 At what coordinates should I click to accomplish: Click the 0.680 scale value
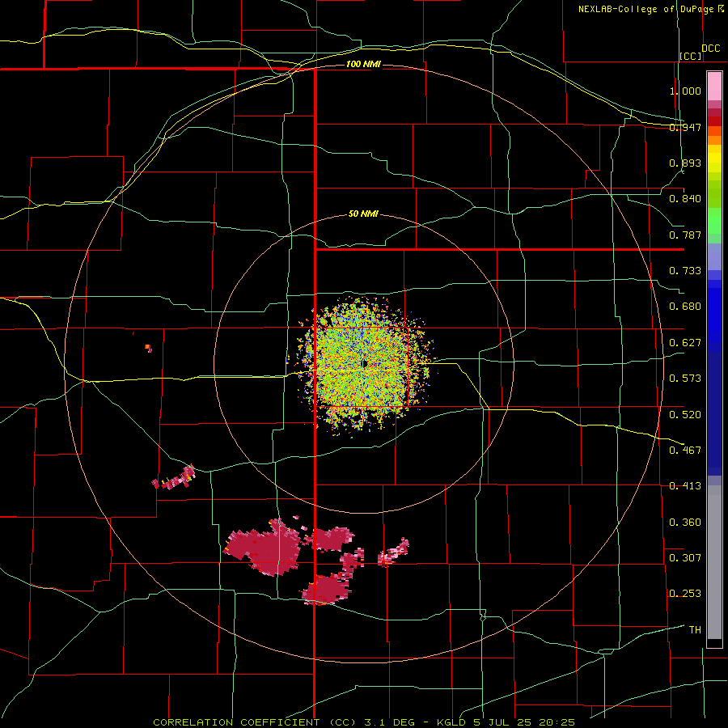685,307
